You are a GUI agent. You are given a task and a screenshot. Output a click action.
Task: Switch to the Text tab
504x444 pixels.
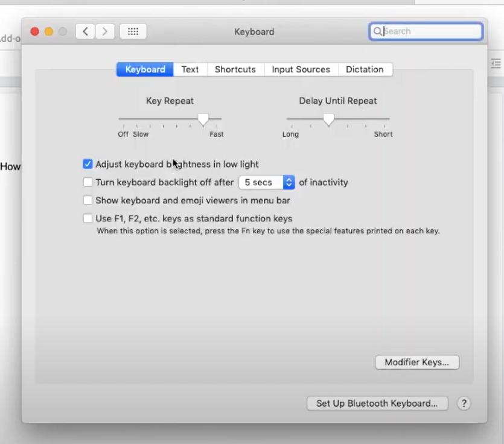click(190, 69)
